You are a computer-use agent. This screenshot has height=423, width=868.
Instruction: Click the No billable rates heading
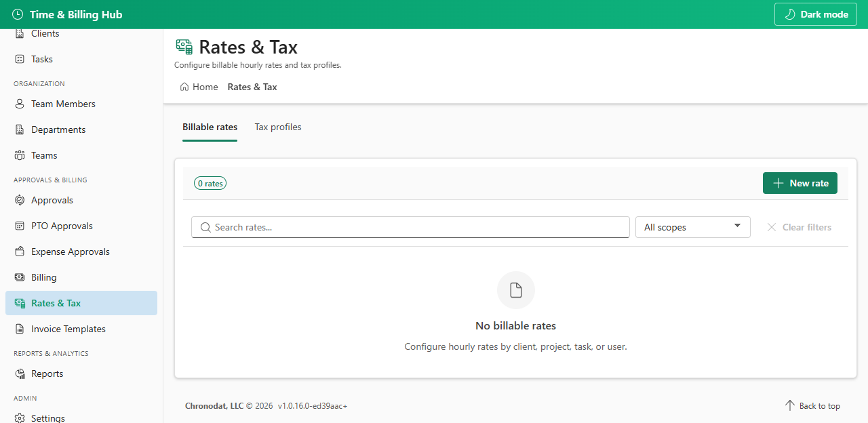516,325
